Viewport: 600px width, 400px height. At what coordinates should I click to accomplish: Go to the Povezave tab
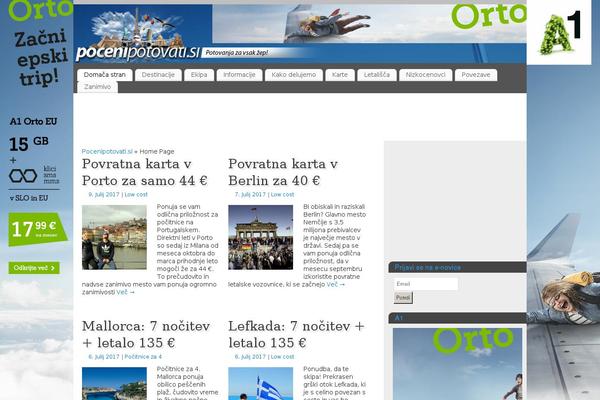(x=476, y=75)
